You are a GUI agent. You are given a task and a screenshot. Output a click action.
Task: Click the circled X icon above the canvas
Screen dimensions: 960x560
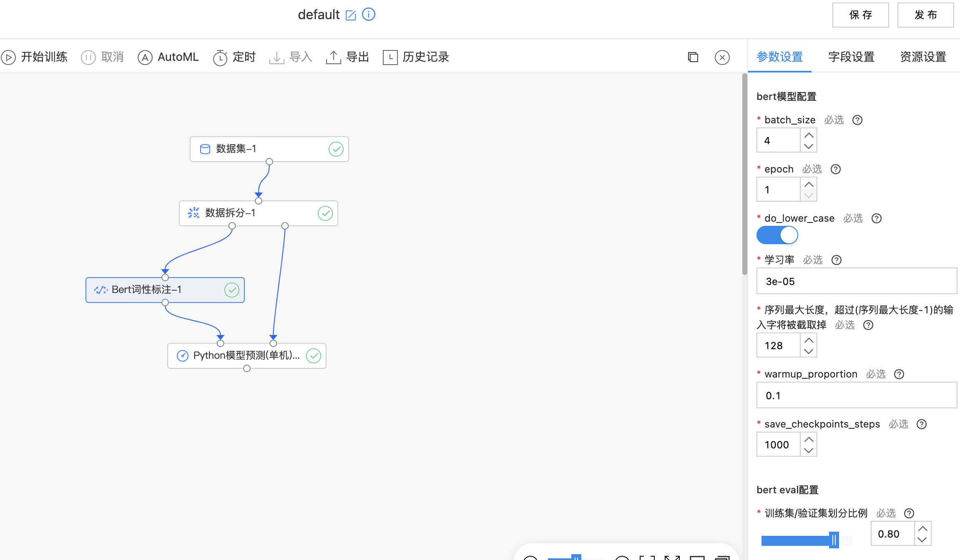coord(722,57)
